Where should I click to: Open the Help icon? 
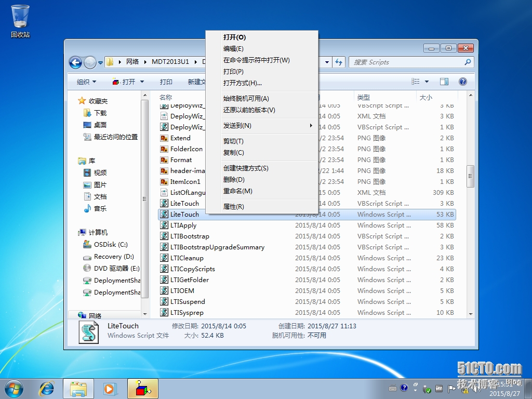[462, 82]
